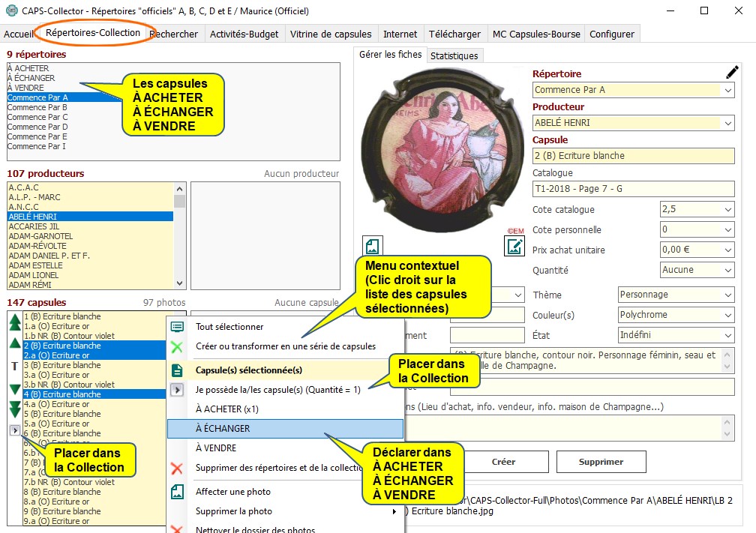This screenshot has height=533, width=756.
Task: Click the champagne capsule image thumbnail
Action: [x=442, y=150]
